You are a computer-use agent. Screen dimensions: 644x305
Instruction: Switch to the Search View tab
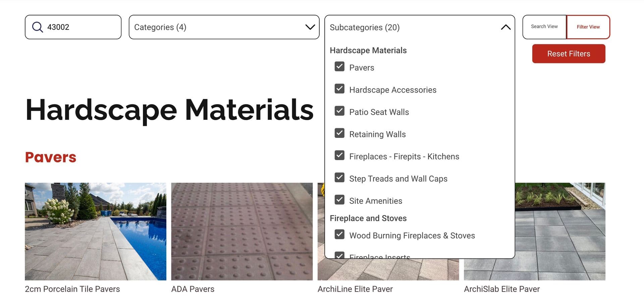coord(544,27)
